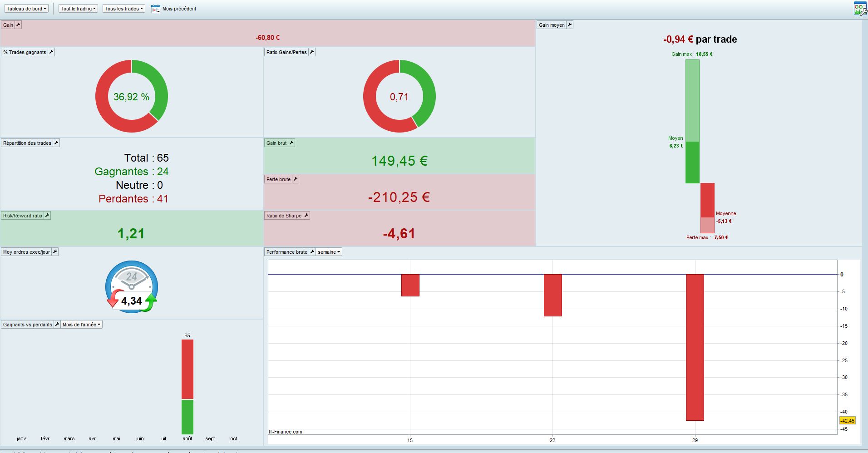The width and height of the screenshot is (868, 453).
Task: Click the red loss bar in Gain moyen
Action: tap(707, 208)
